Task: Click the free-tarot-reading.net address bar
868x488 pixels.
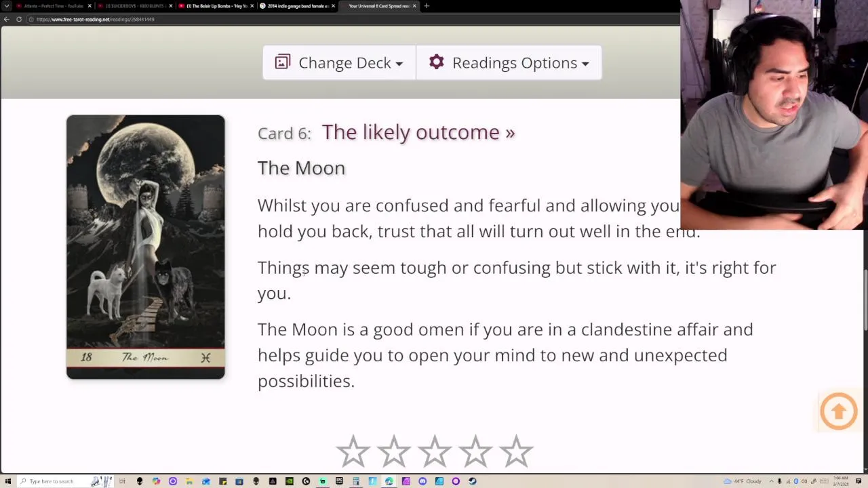Action: coord(353,19)
